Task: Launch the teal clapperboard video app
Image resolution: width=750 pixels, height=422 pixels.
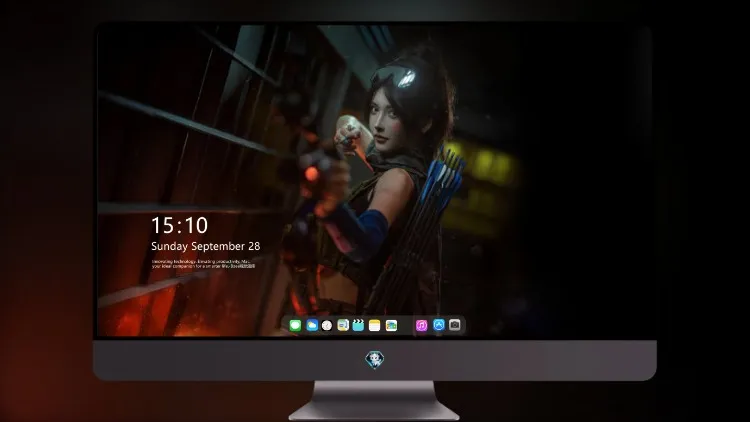Action: [x=358, y=325]
